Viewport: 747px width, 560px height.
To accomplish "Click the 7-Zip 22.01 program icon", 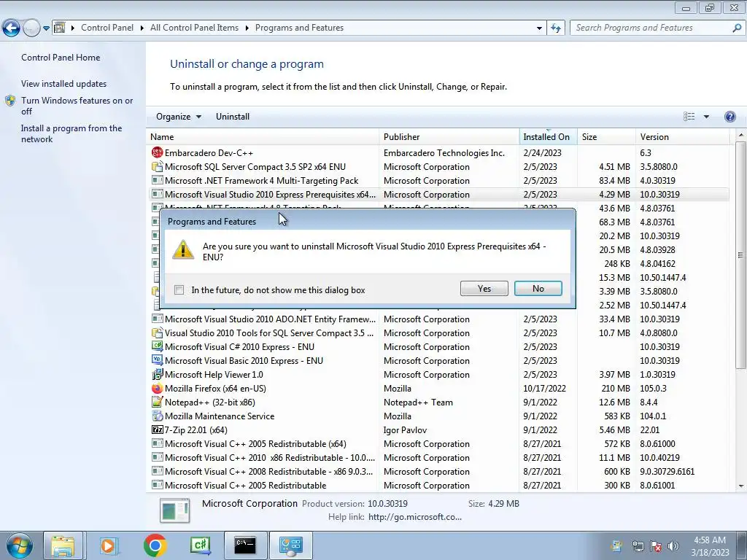I will coord(157,429).
